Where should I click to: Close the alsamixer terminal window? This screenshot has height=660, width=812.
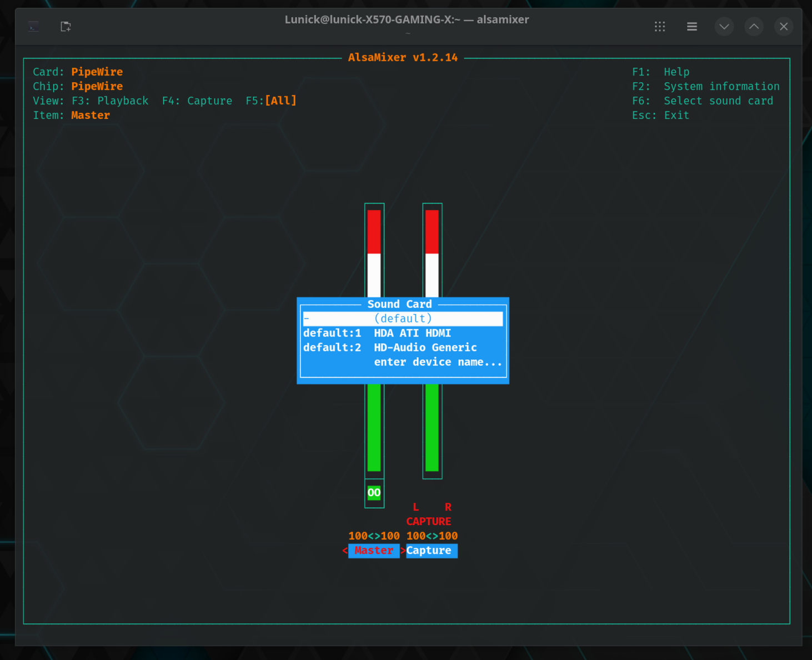[x=783, y=27]
